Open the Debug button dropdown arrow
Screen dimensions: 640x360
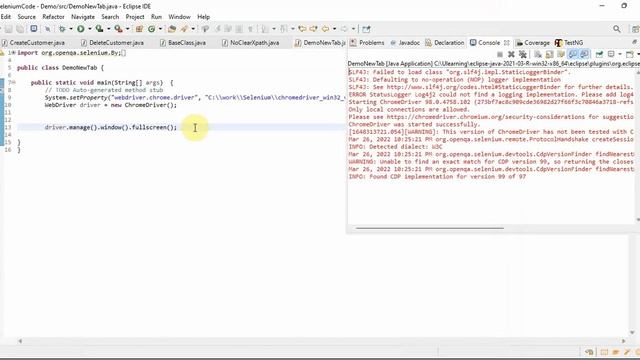pyautogui.click(x=71, y=29)
